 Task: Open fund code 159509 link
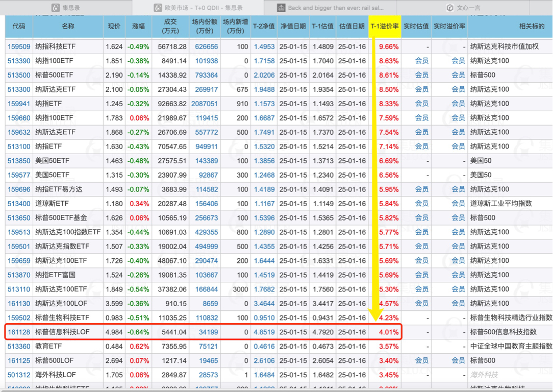click(x=19, y=46)
